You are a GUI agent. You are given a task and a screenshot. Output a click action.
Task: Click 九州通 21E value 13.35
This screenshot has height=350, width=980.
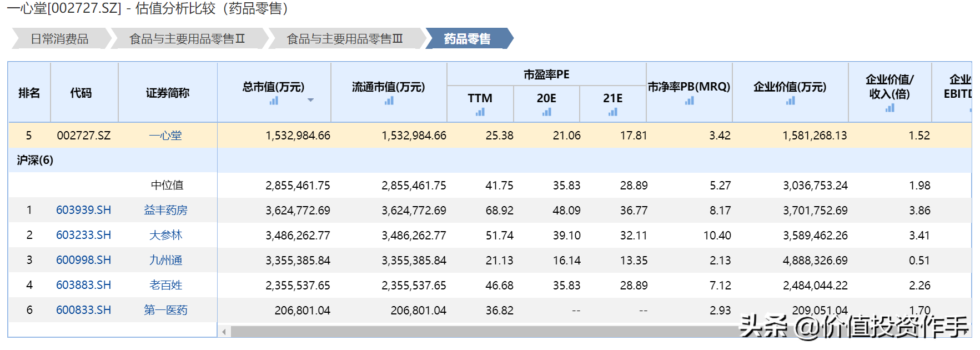634,261
